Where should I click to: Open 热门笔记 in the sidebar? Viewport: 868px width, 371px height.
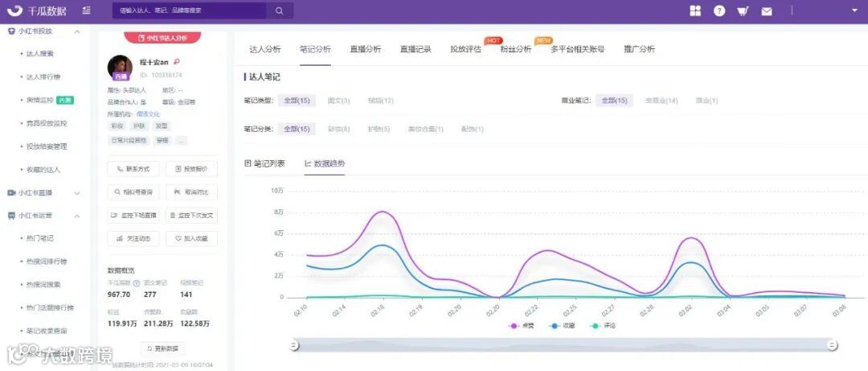[x=40, y=238]
